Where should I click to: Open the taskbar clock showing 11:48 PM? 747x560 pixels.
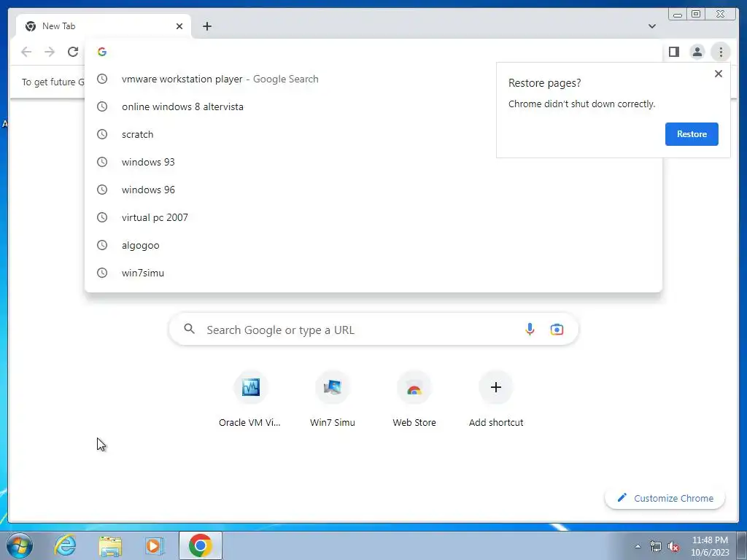pyautogui.click(x=710, y=546)
